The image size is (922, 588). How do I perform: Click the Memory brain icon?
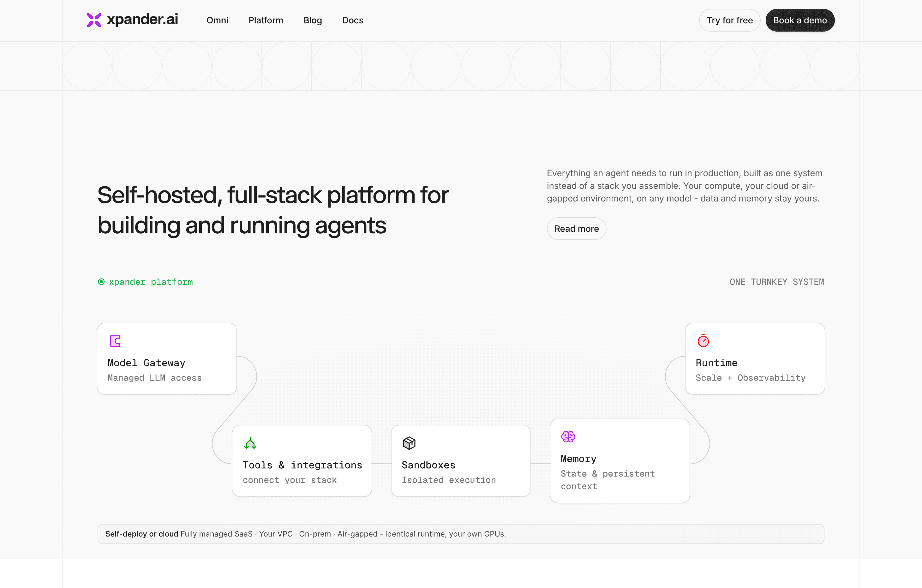(x=568, y=436)
